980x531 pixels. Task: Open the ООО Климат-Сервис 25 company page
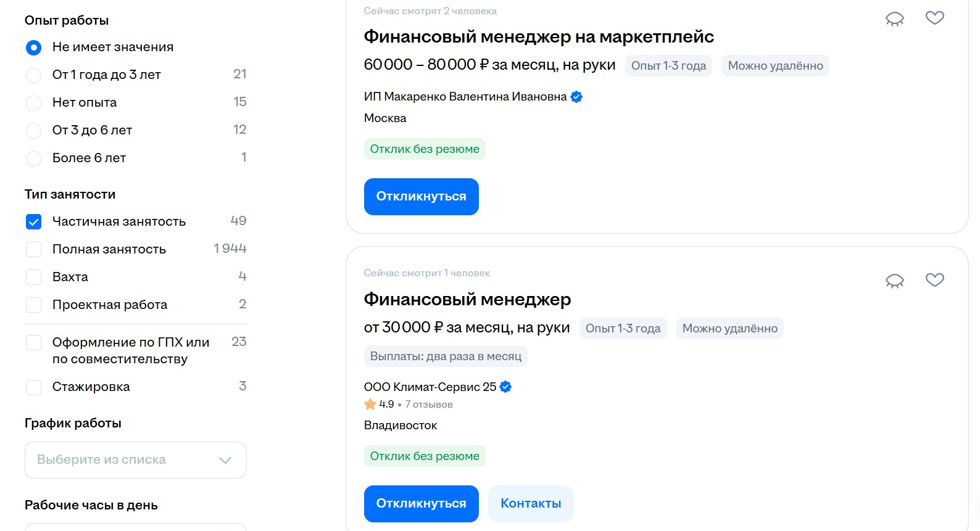pyautogui.click(x=430, y=387)
